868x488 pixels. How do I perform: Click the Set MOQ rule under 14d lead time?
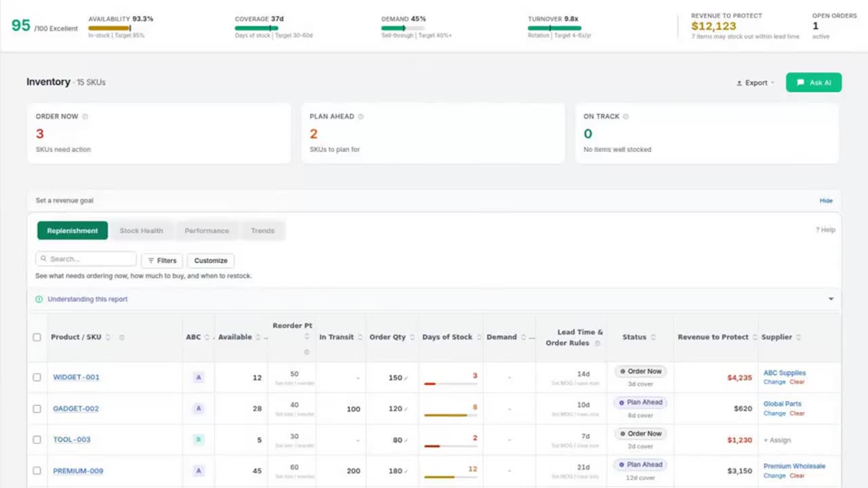coord(576,384)
